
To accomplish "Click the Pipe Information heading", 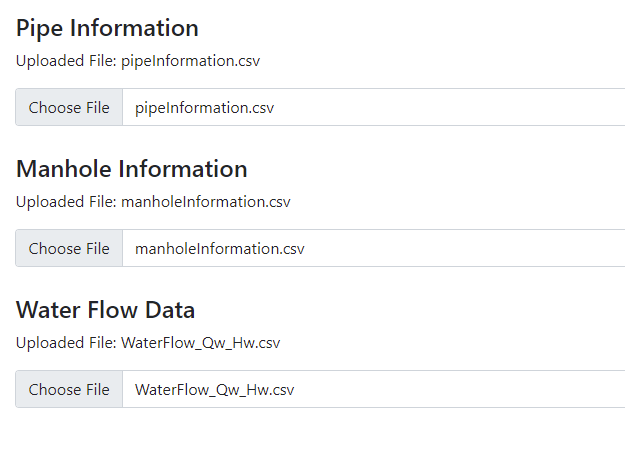I will (107, 28).
